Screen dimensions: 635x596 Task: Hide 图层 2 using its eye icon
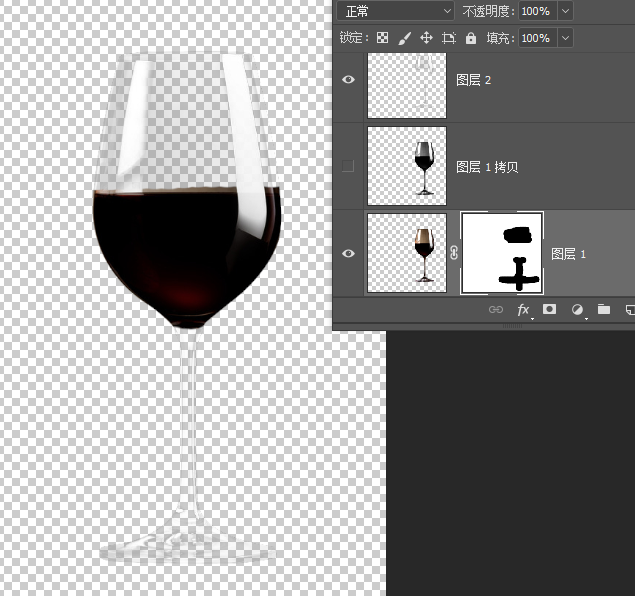pos(348,80)
